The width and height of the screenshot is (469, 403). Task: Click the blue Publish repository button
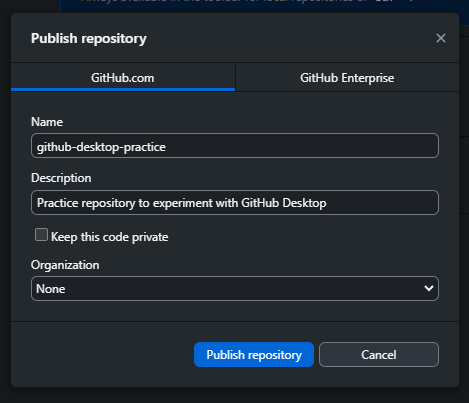click(x=254, y=354)
